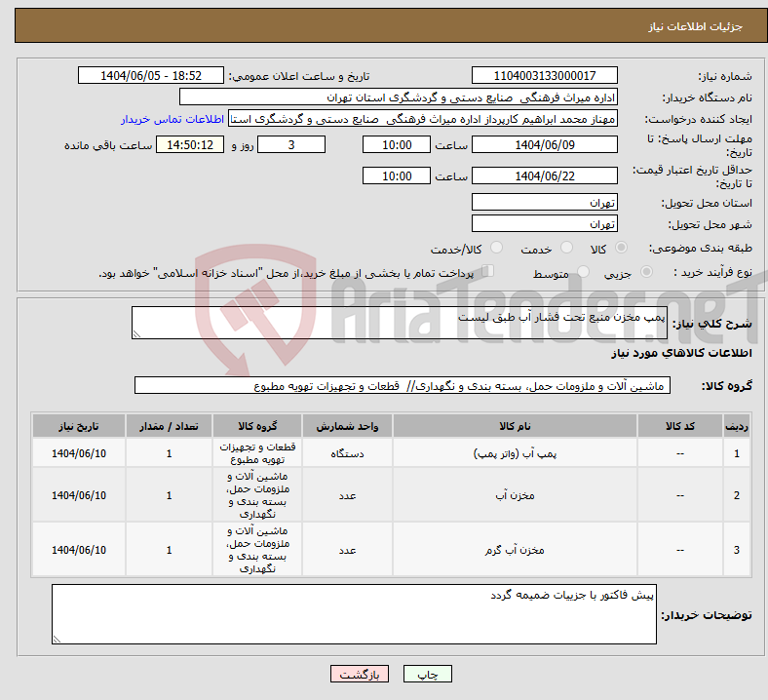Click the گروه کالا field
The image size is (768, 700).
point(403,385)
